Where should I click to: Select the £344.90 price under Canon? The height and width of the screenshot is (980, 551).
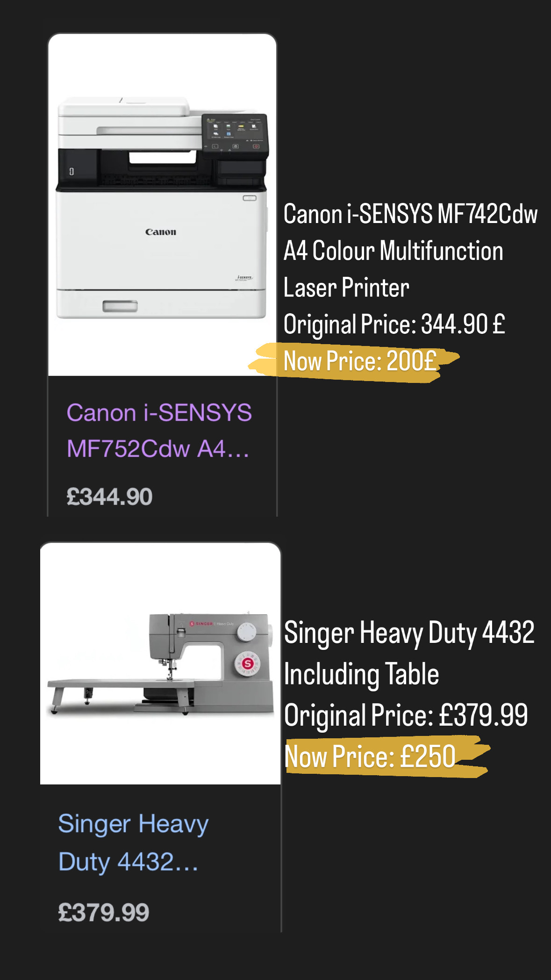[109, 497]
